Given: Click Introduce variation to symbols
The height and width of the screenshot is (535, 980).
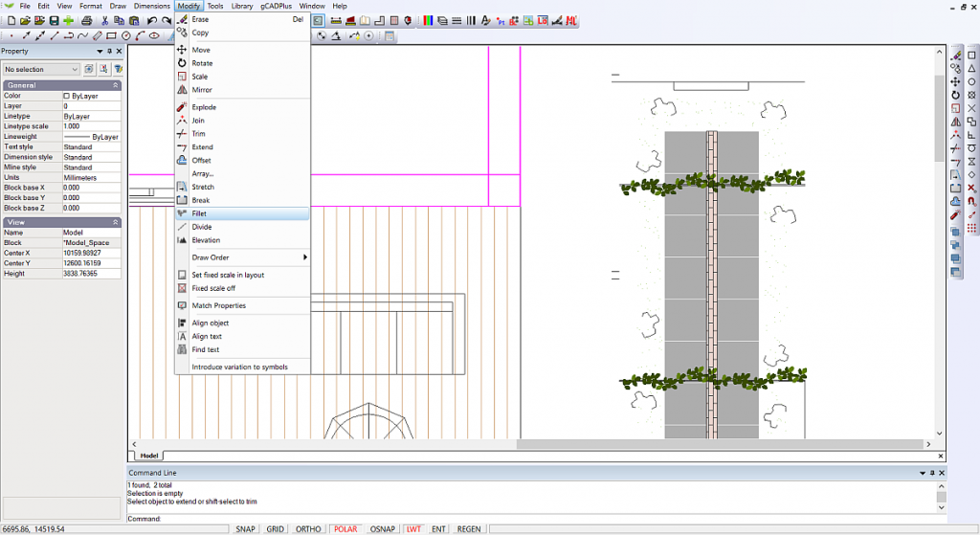Looking at the screenshot, I should point(242,367).
